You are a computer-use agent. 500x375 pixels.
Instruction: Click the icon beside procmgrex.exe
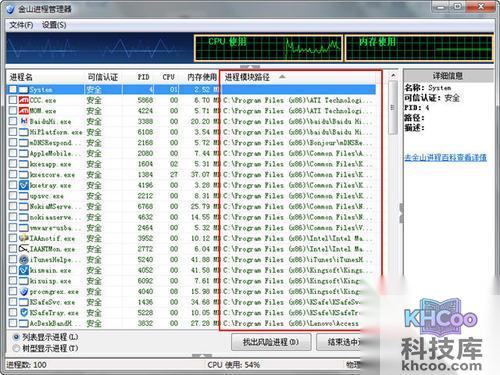24,291
